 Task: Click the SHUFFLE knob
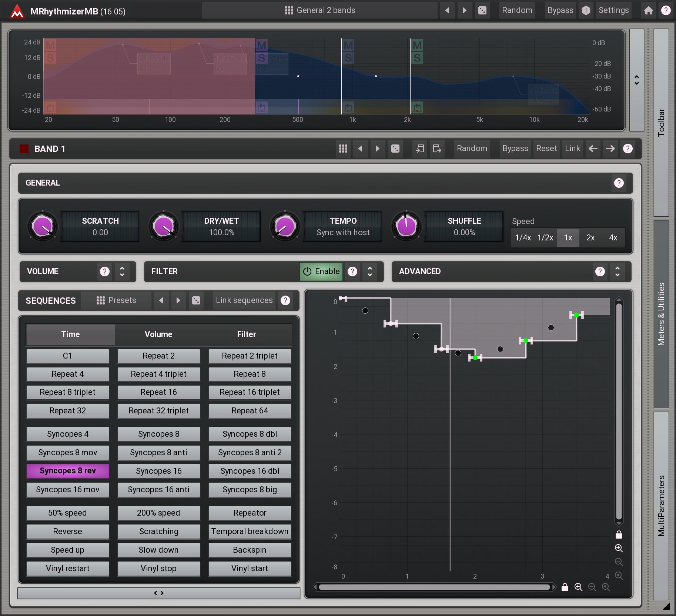point(406,226)
